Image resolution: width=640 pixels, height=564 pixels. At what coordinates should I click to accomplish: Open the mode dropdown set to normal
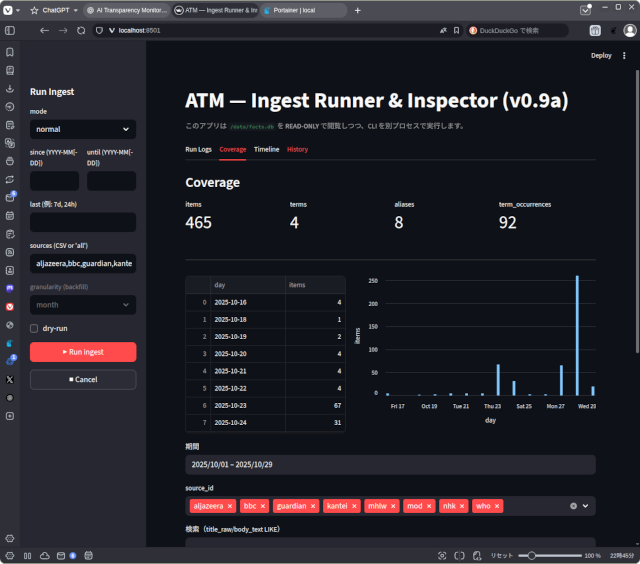click(x=83, y=129)
